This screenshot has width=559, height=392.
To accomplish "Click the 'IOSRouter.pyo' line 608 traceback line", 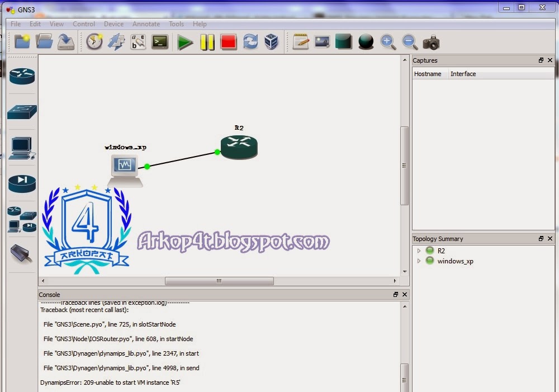I will coord(118,339).
